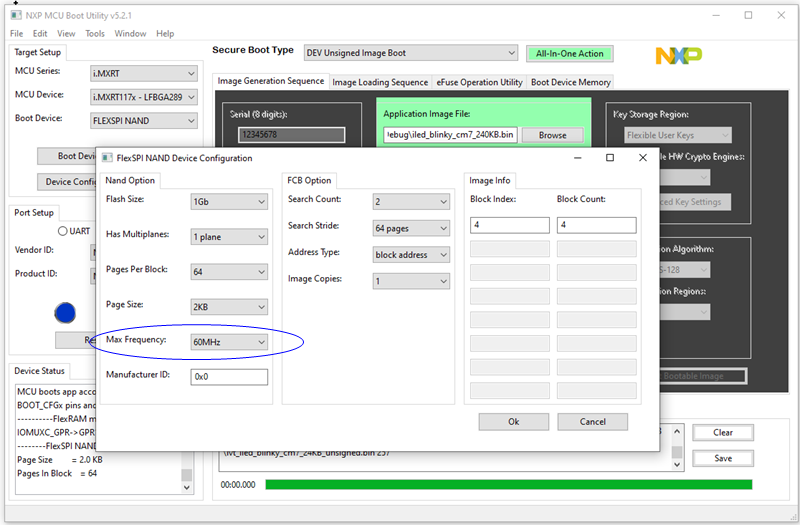Screen dimensions: 800x525
Task: Click Browse for application image file
Action: pos(553,135)
